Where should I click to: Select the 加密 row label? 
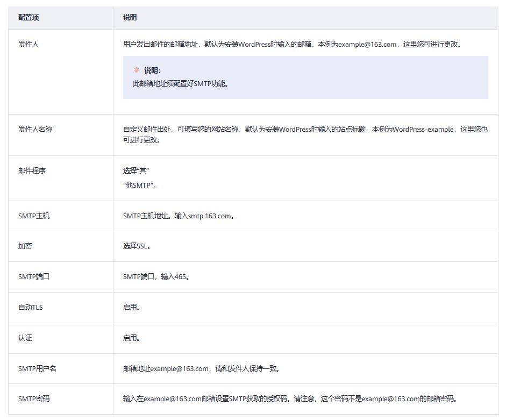pos(25,246)
